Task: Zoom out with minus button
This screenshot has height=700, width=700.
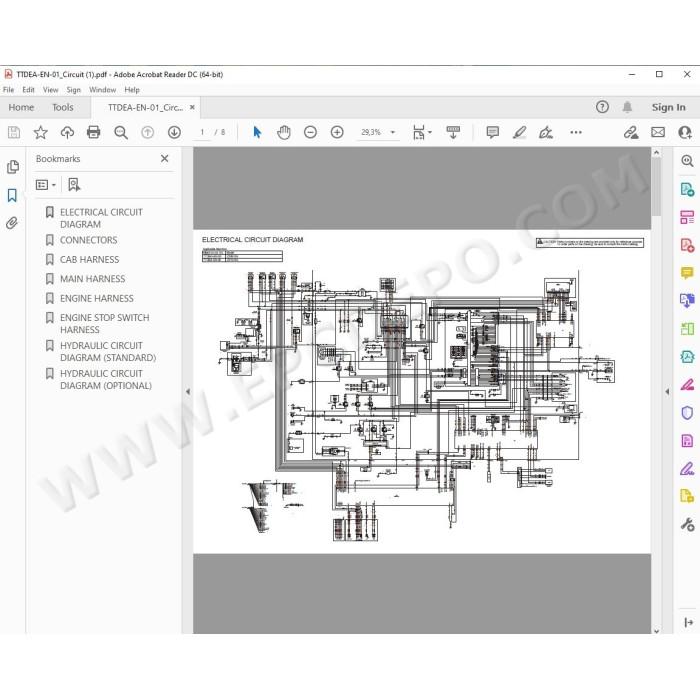Action: click(310, 132)
